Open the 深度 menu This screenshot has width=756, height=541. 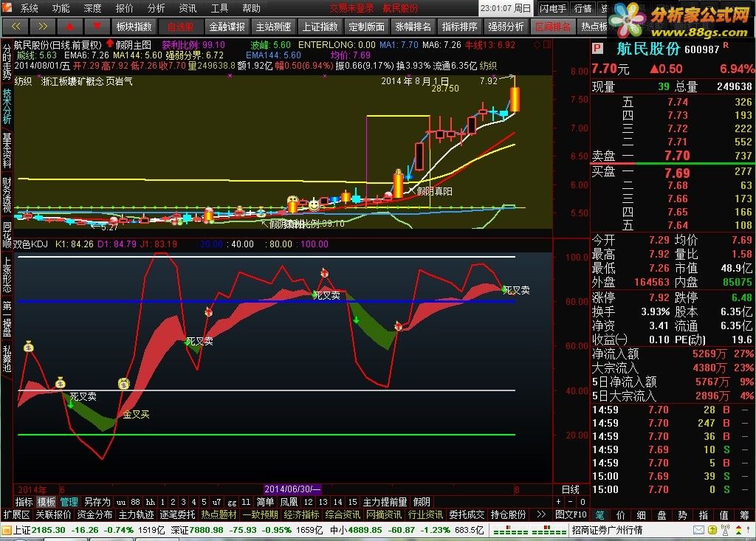(92, 8)
